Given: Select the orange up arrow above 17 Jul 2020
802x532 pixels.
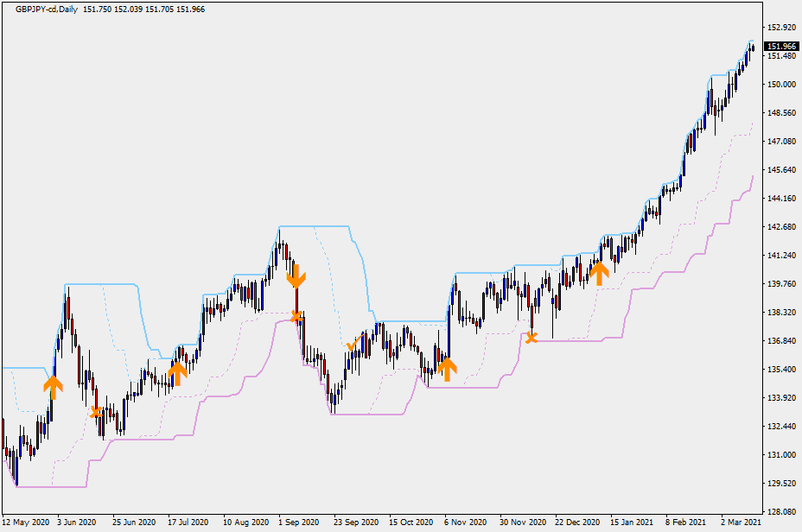Looking at the screenshot, I should (x=177, y=372).
